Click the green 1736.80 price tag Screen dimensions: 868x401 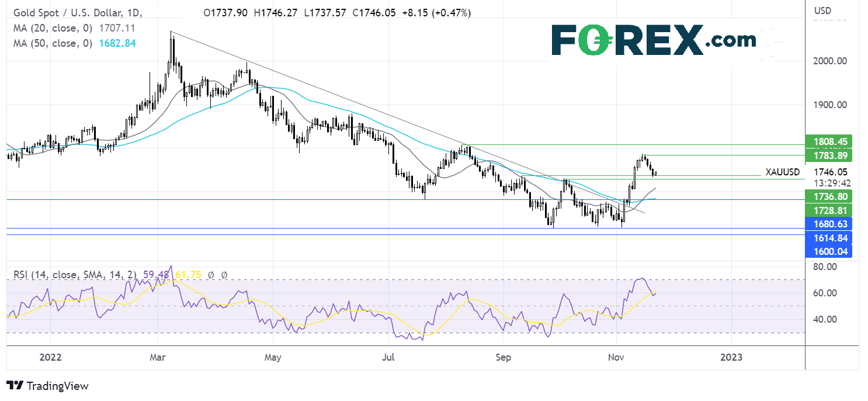coord(828,196)
